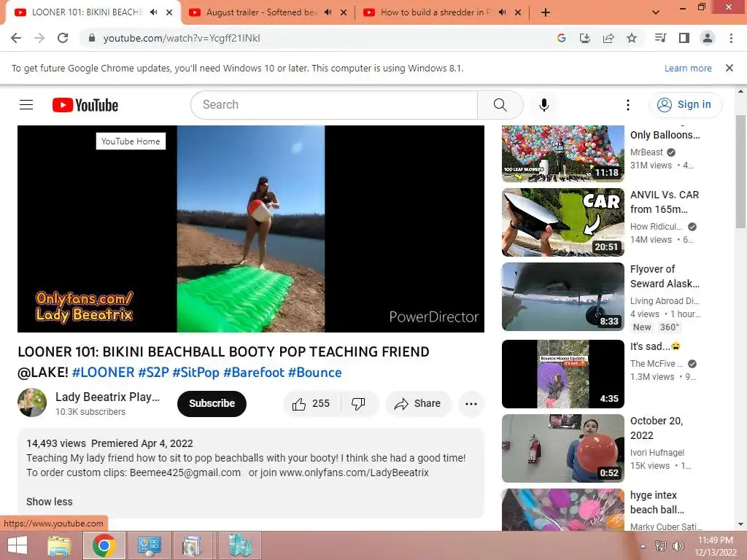Subscribe to Lady Beeatrix channel
747x560 pixels.
(x=212, y=404)
